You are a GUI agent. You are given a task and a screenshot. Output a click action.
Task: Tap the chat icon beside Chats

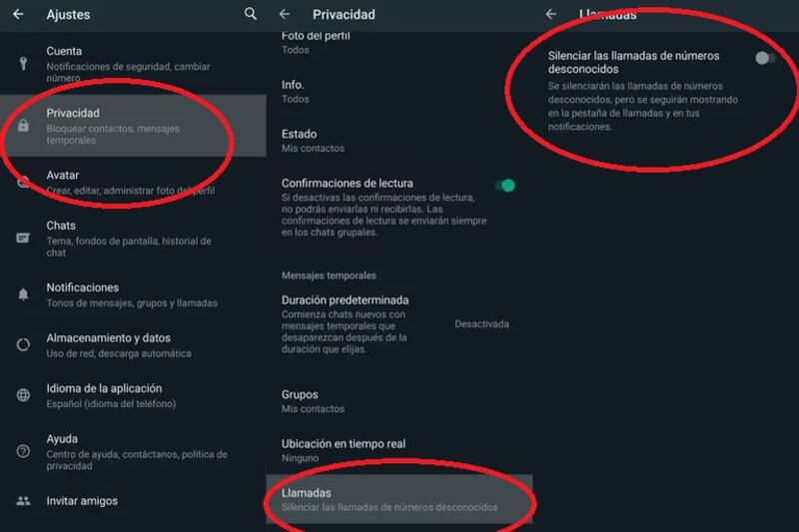click(x=23, y=238)
